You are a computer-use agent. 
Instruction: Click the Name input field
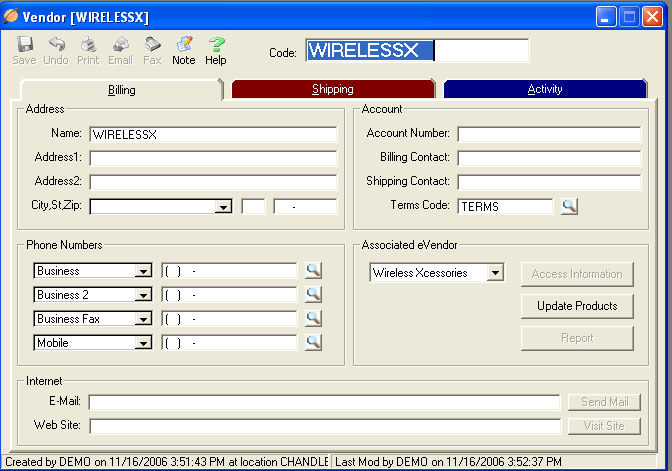(213, 134)
